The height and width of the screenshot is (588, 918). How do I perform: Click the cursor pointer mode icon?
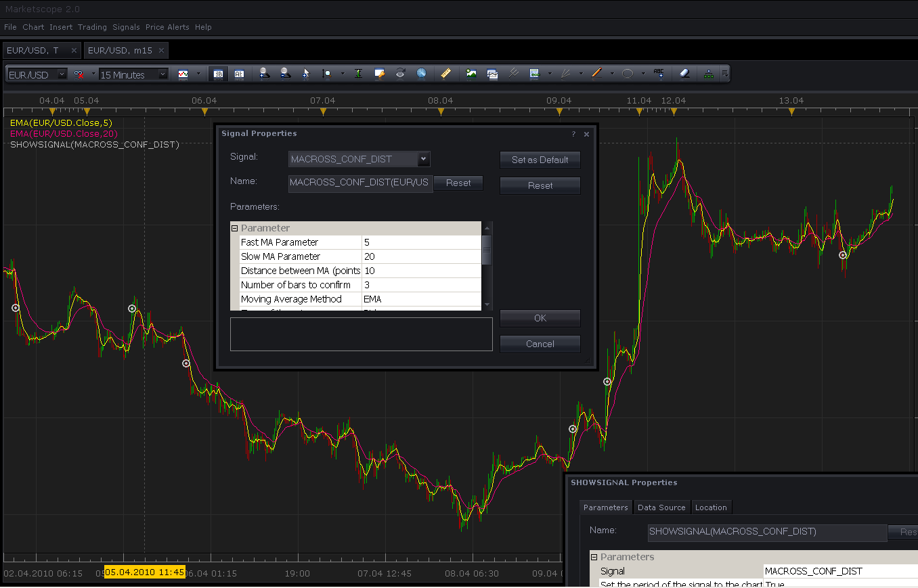305,73
